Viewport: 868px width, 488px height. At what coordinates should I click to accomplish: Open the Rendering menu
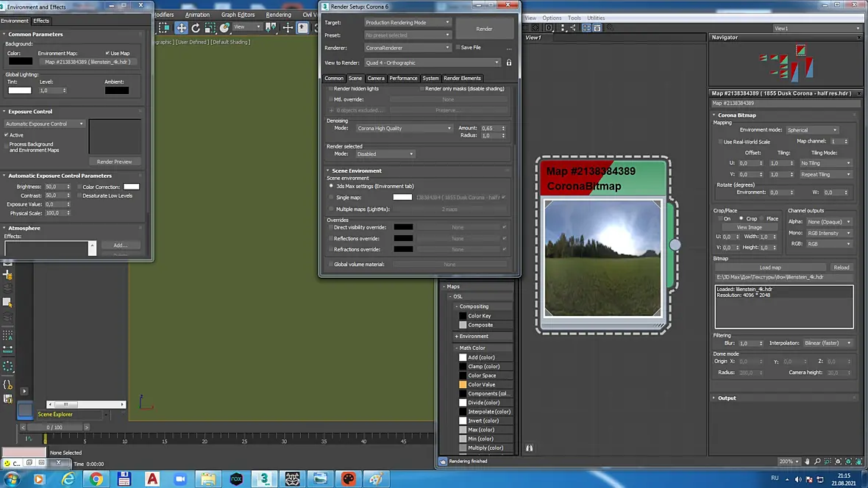point(278,15)
